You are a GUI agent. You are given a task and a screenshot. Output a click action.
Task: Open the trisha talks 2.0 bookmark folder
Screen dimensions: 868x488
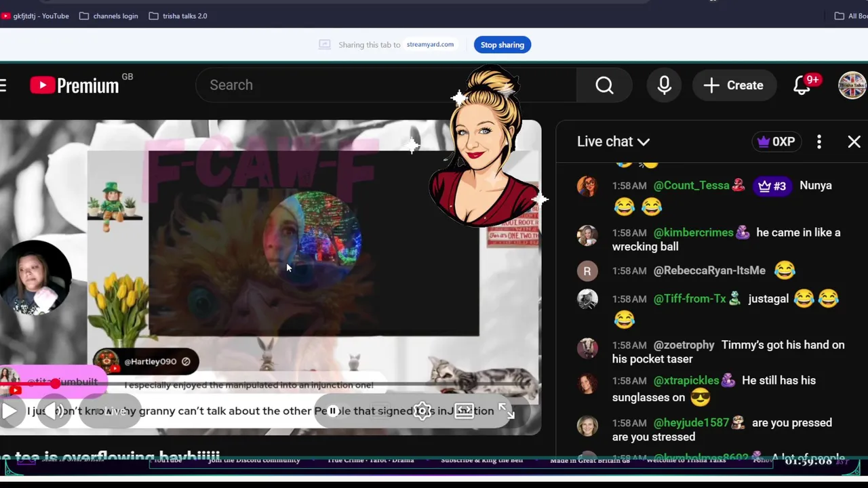coord(178,16)
